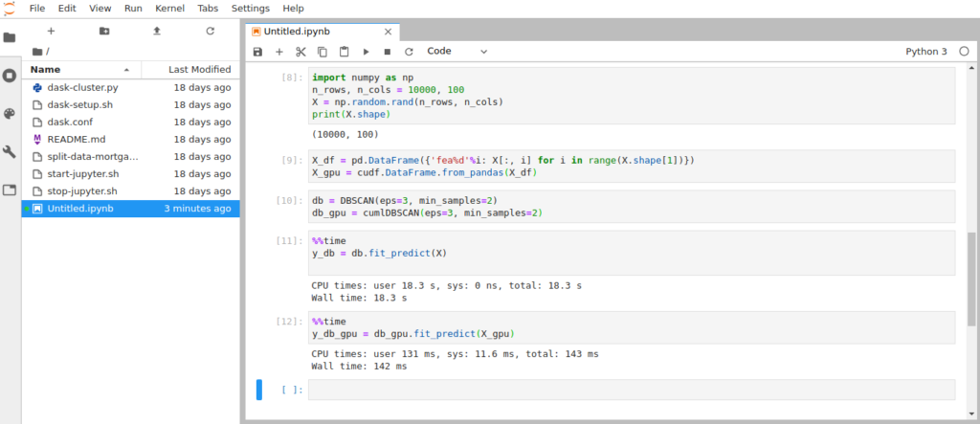Click the markdown icon of README.md

pos(37,139)
